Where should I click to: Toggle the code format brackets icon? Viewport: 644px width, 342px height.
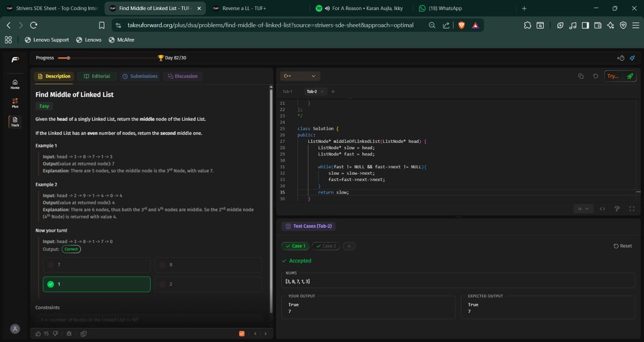click(x=602, y=209)
